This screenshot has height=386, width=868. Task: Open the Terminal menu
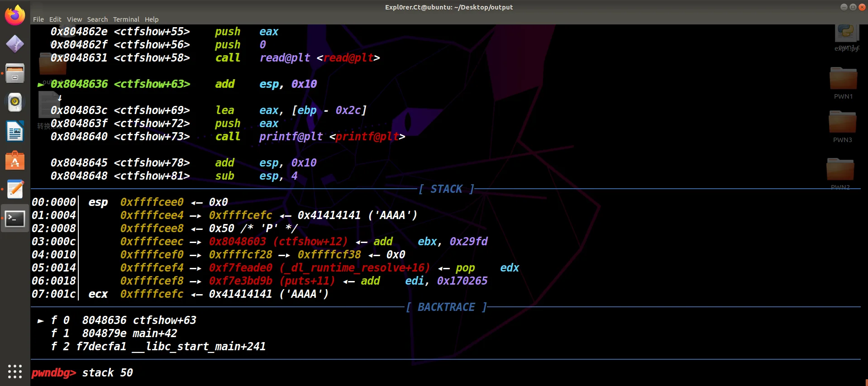(x=126, y=19)
